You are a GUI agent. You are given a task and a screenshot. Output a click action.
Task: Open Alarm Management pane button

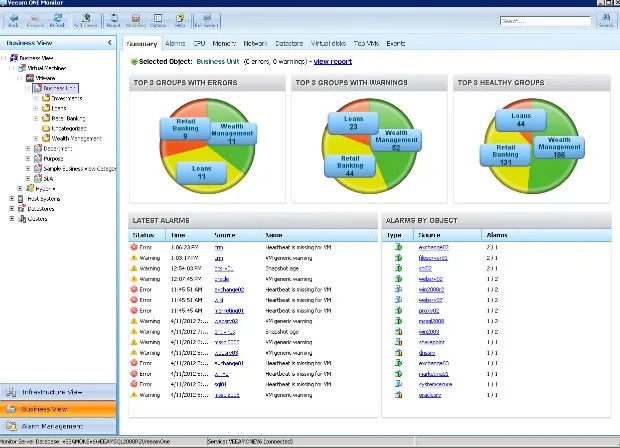(58, 426)
